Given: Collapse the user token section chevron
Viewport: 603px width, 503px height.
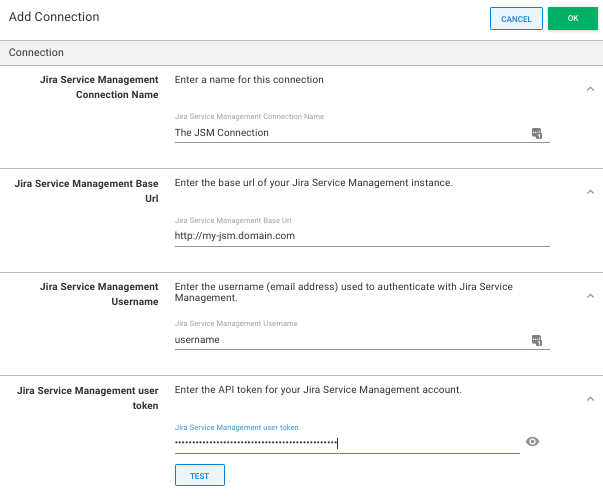Looking at the screenshot, I should click(589, 399).
